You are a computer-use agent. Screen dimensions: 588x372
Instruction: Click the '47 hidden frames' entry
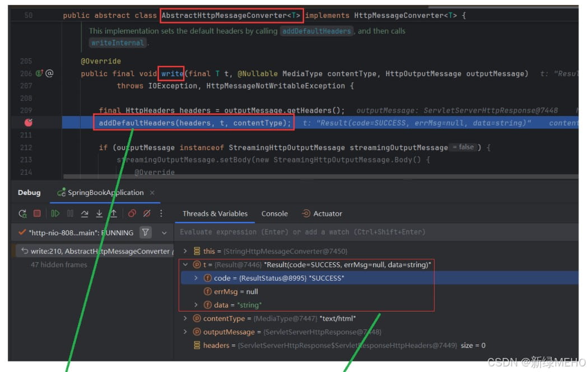[59, 265]
